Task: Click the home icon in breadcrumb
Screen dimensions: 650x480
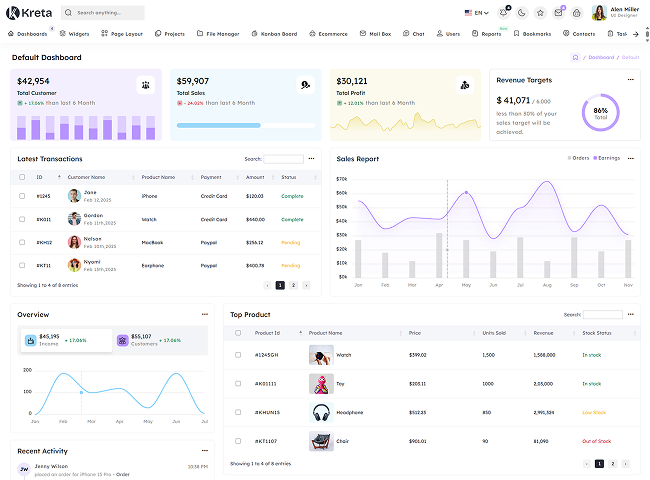Action: coord(575,57)
